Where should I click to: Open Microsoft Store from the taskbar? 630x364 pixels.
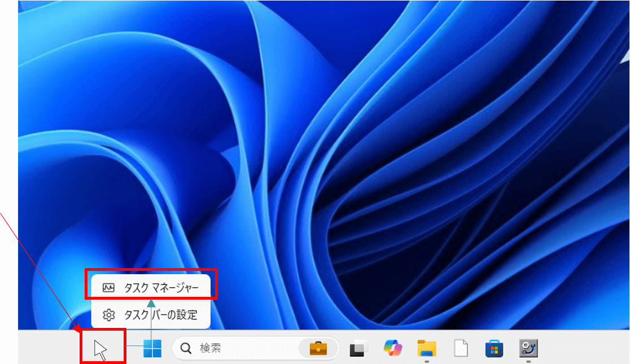click(494, 349)
